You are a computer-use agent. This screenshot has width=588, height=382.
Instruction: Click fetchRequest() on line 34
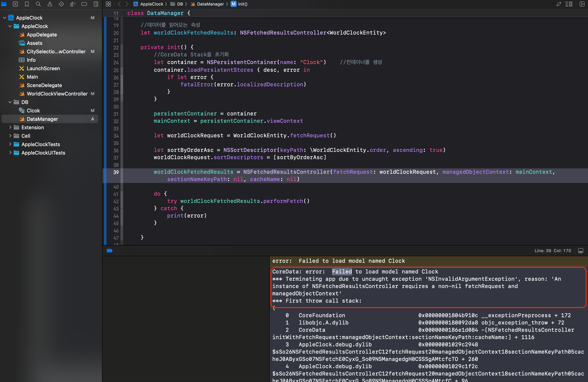coord(313,135)
